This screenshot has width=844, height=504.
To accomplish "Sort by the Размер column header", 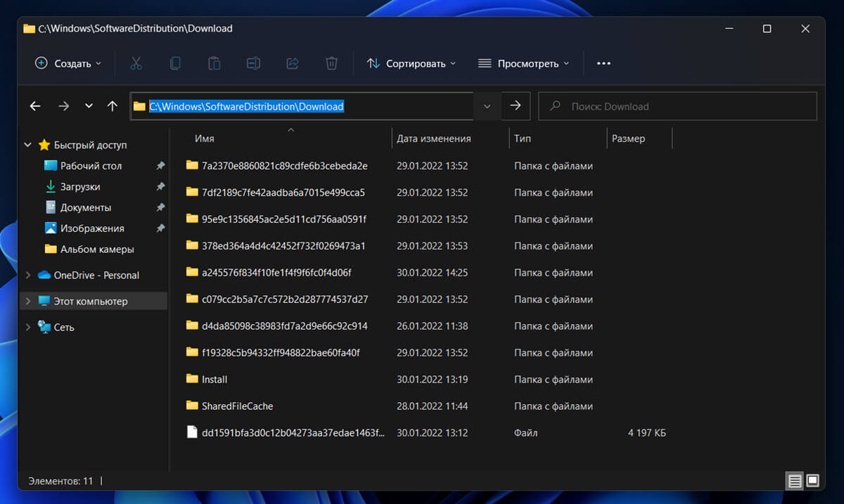I will (x=639, y=138).
